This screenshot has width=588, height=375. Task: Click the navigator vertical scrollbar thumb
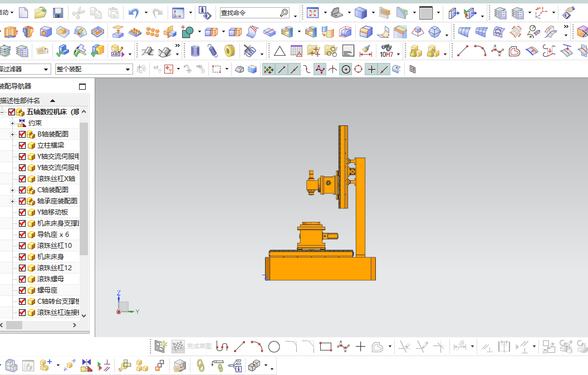tap(84, 189)
